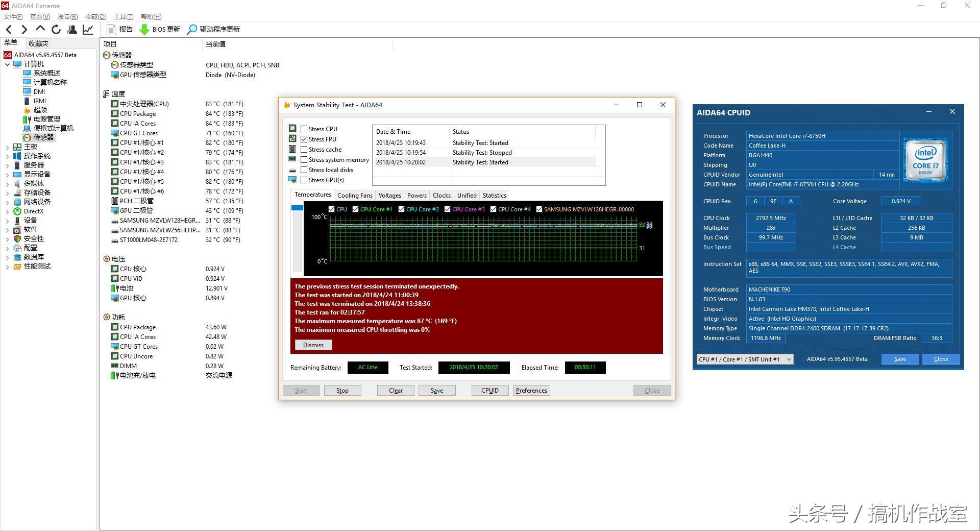Switch to the Statistics tab
This screenshot has width=980, height=531.
coord(495,196)
